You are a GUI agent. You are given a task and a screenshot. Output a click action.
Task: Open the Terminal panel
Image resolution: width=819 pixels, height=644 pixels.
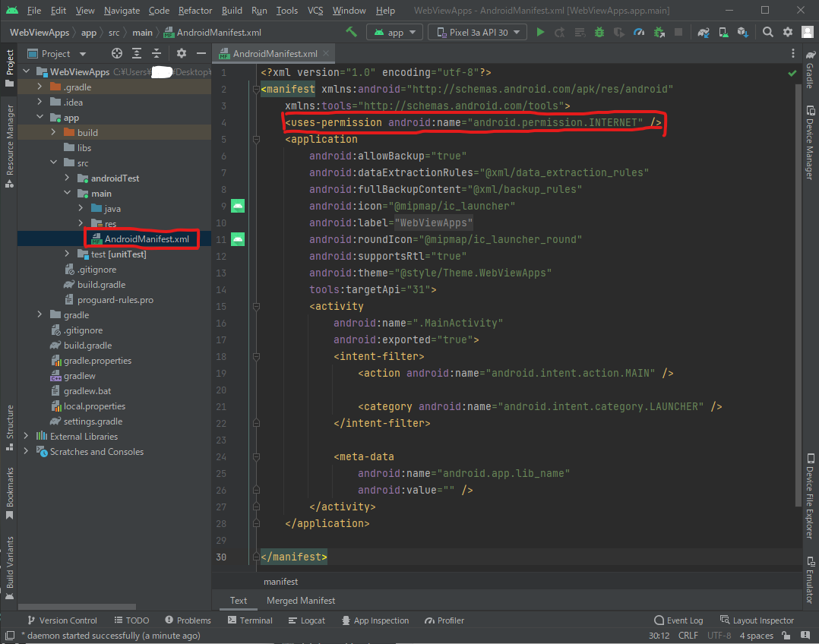(x=255, y=620)
